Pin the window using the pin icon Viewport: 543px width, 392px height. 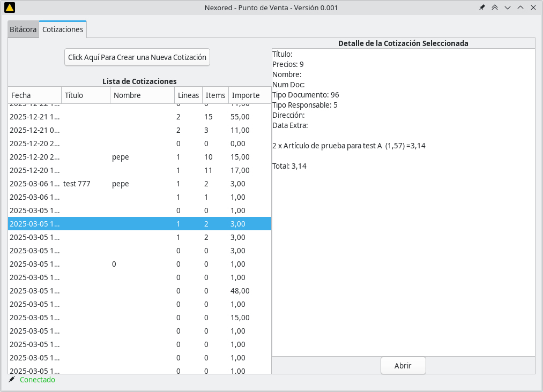482,7
